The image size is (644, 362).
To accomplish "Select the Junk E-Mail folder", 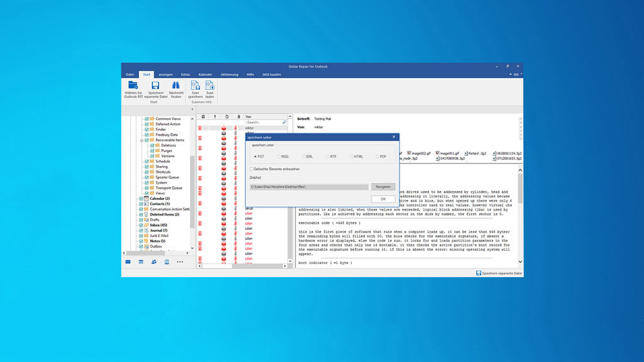I will (x=159, y=236).
